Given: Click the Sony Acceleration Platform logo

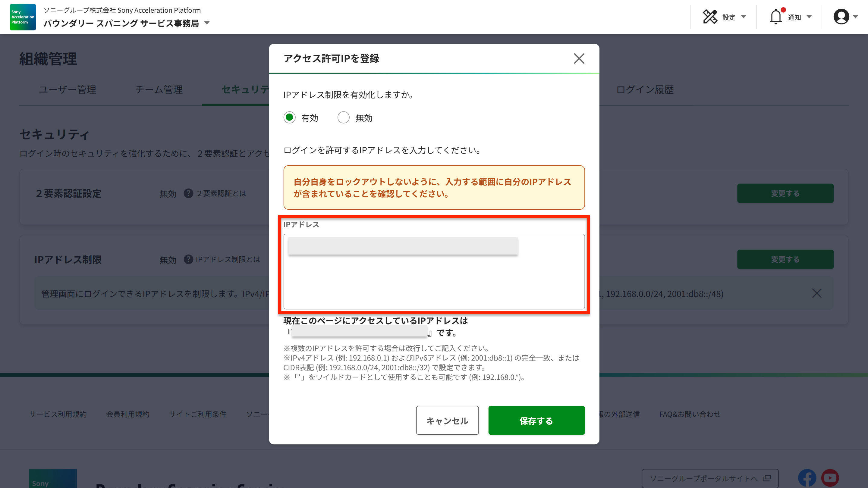Looking at the screenshot, I should coord(22,17).
